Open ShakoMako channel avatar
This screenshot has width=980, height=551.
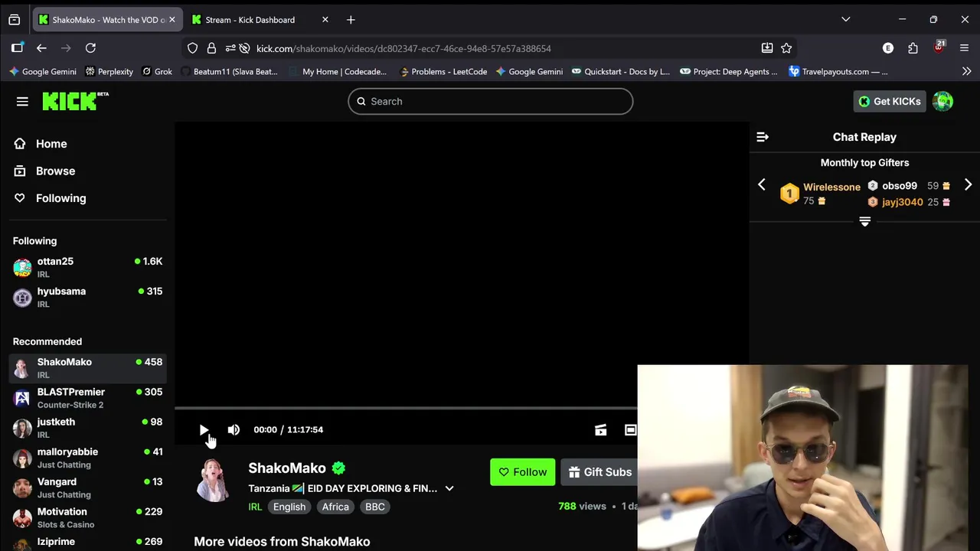(x=214, y=481)
